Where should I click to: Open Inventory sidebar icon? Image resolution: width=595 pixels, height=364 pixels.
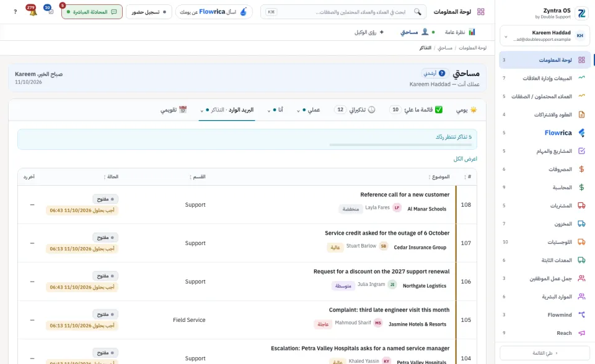581,223
